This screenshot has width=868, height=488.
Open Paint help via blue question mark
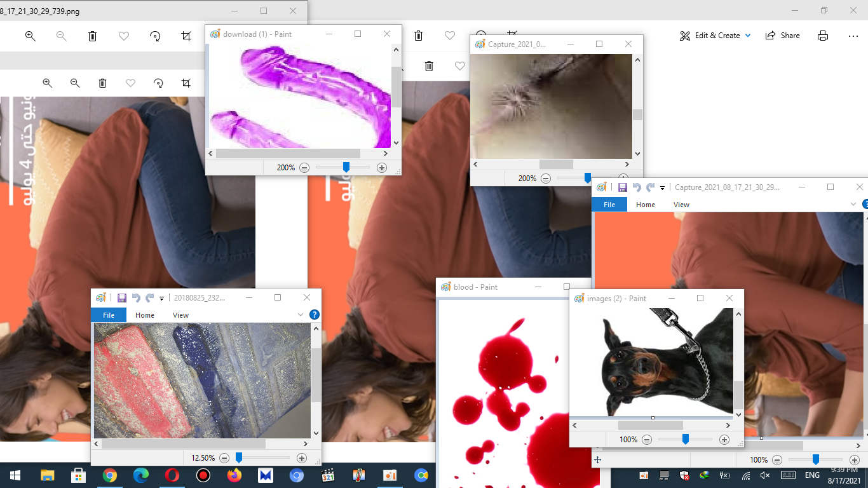pyautogui.click(x=314, y=315)
